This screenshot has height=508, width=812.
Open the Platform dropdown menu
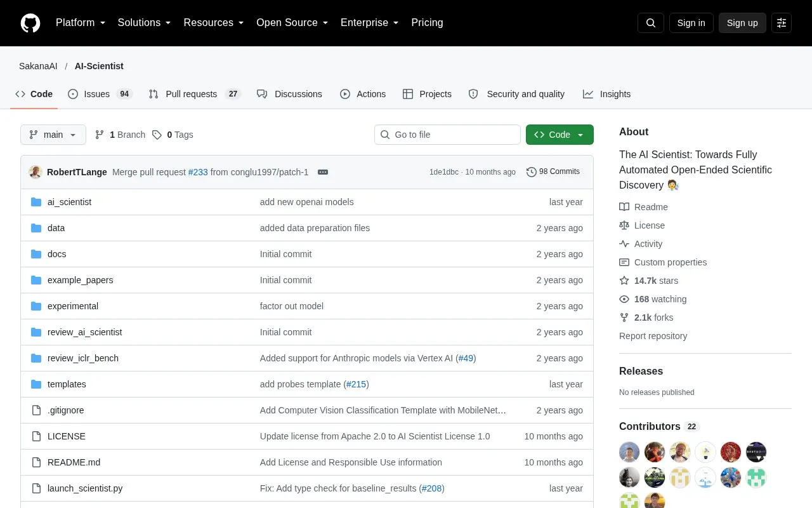point(81,23)
